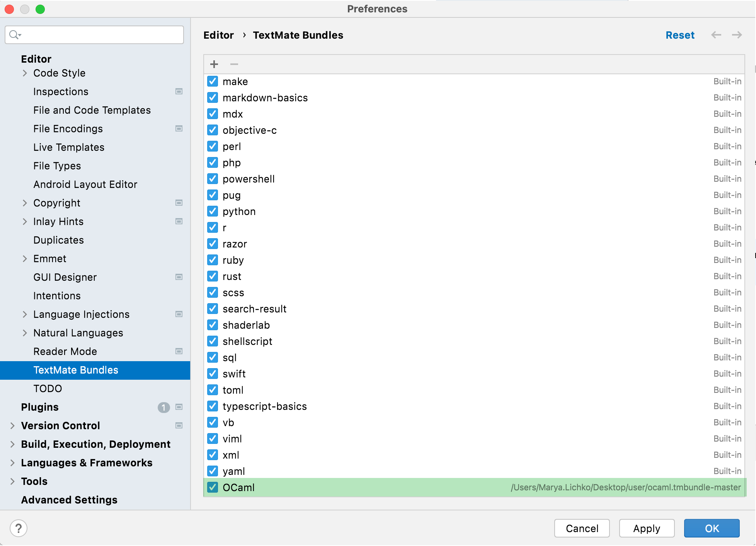The image size is (756, 546).
Task: Open the TODO settings page
Action: [x=48, y=389]
